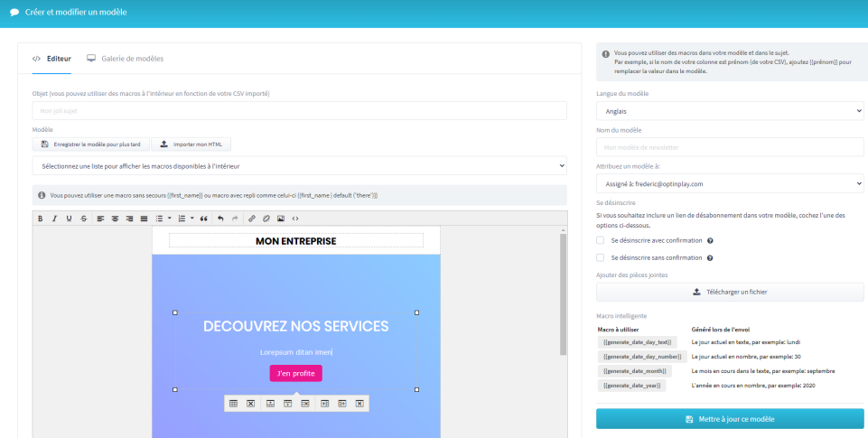Image resolution: width=868 pixels, height=438 pixels.
Task: Toggle bold formatting in editor toolbar
Action: [x=40, y=219]
